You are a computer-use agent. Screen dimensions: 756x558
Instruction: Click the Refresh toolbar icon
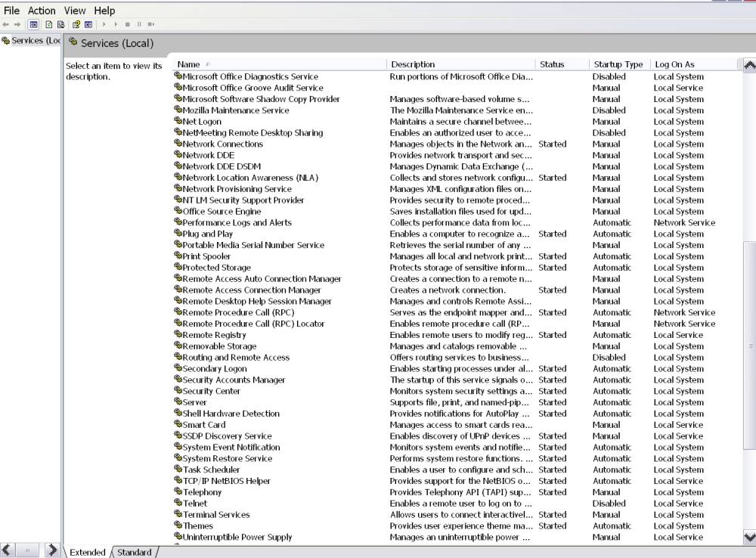[48, 24]
